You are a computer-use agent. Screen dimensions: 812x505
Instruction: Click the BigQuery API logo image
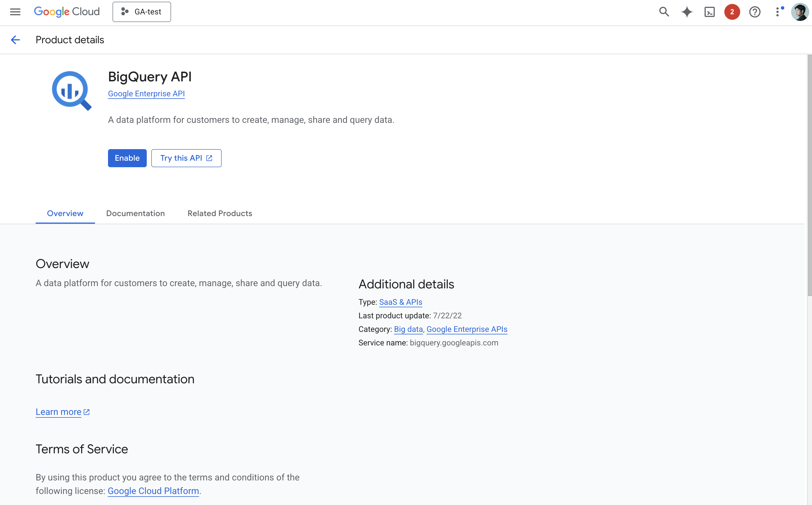pos(72,90)
